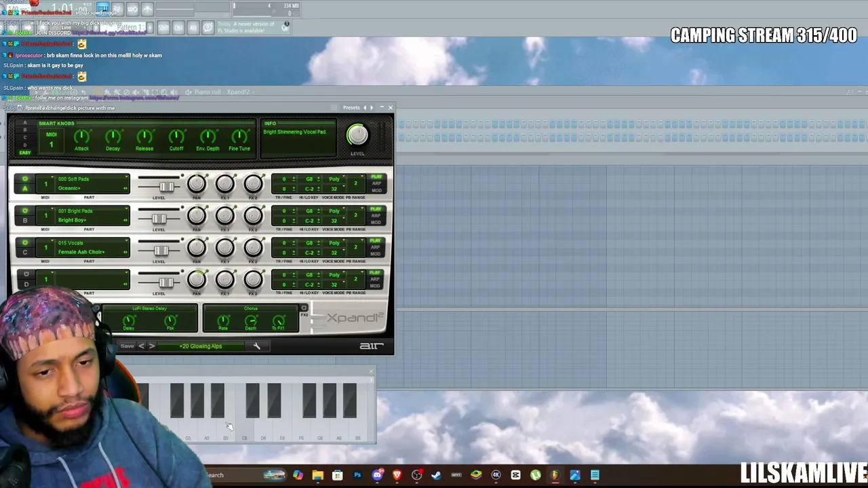The height and width of the screenshot is (488, 868).
Task: Select next preset in plugin title bar
Action: point(372,108)
